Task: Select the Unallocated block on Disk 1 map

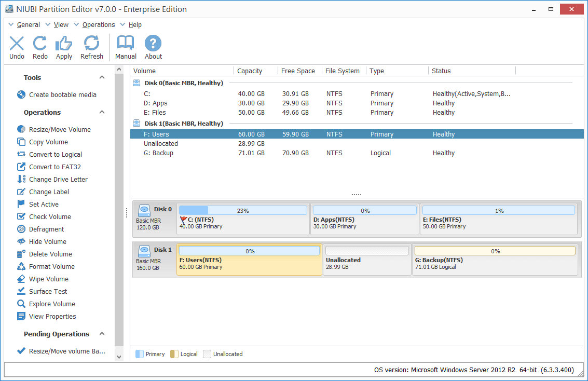Action: [x=367, y=260]
